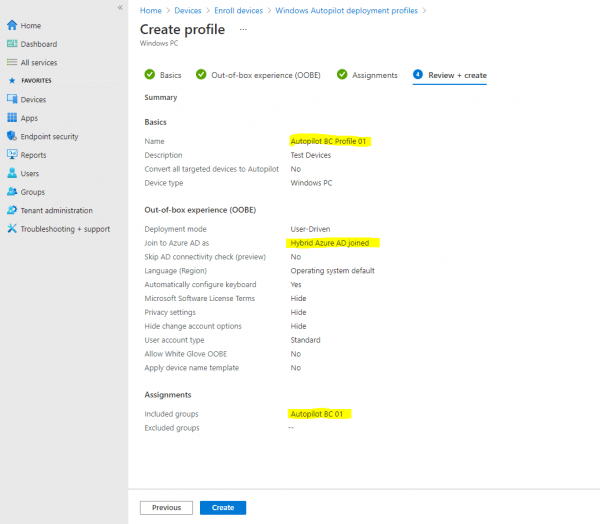This screenshot has width=600, height=524.
Task: Click the Summary heading
Action: (161, 97)
